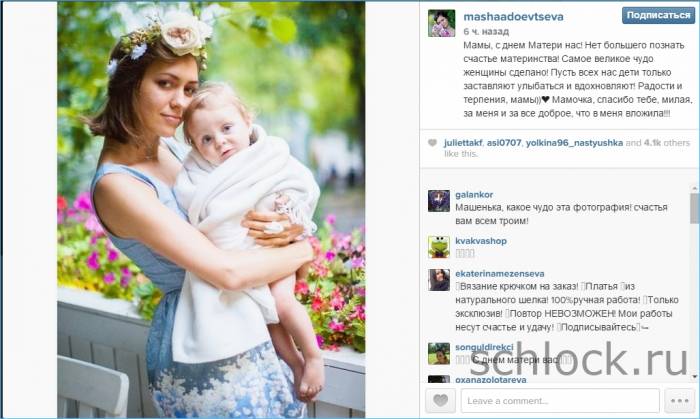Open mashaadoevtseva's profile avatar

[442, 23]
